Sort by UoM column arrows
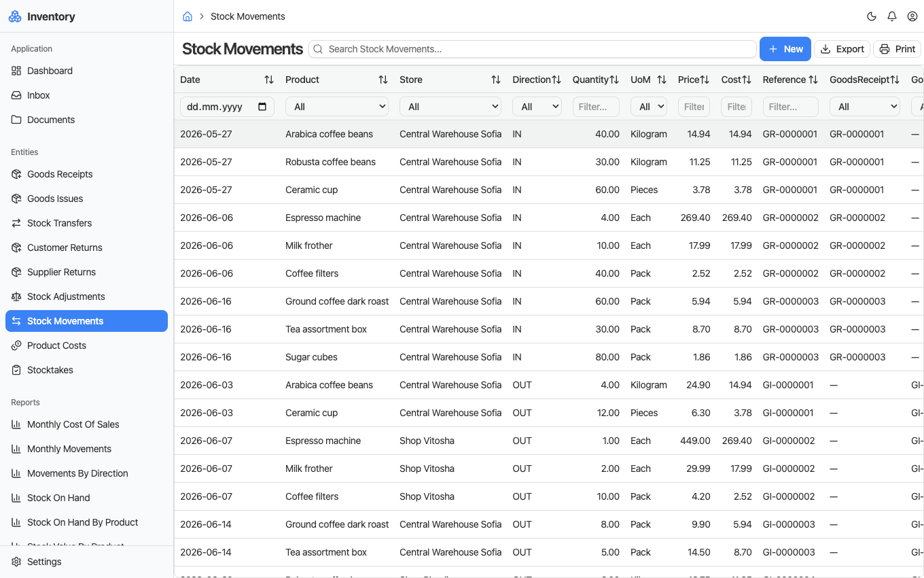This screenshot has height=578, width=924. coord(662,80)
